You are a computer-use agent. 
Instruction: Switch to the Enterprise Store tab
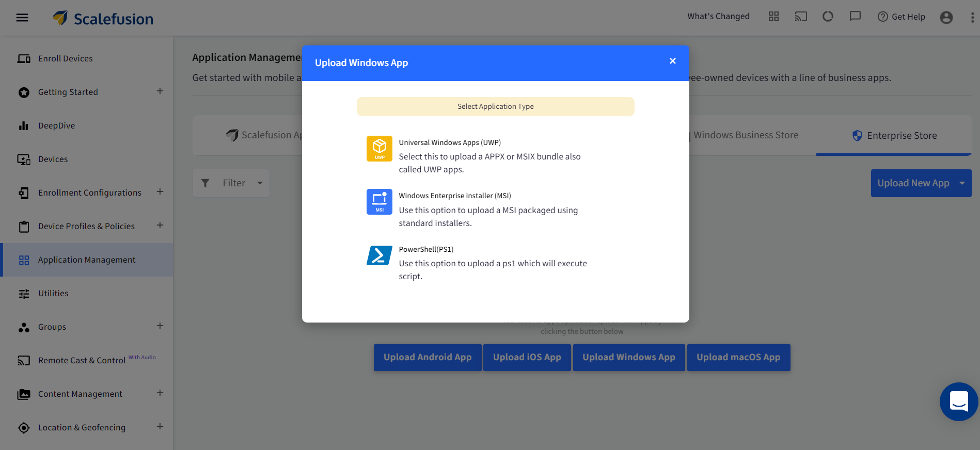(x=894, y=136)
